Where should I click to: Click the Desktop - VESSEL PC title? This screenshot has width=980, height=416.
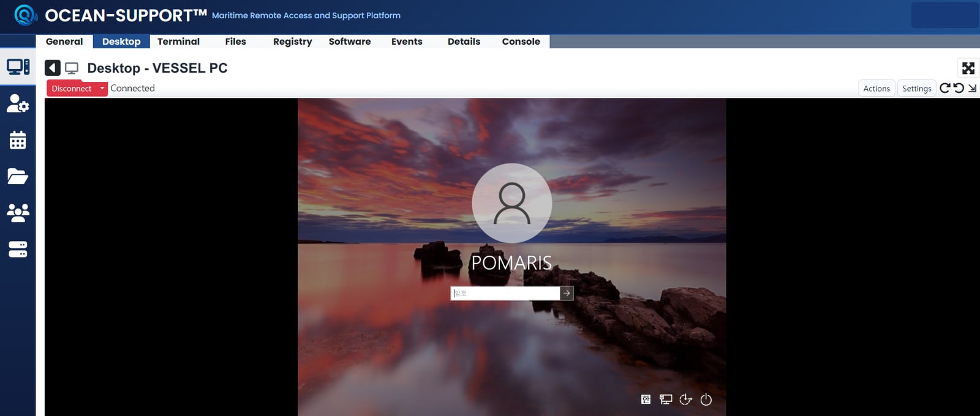pyautogui.click(x=157, y=68)
